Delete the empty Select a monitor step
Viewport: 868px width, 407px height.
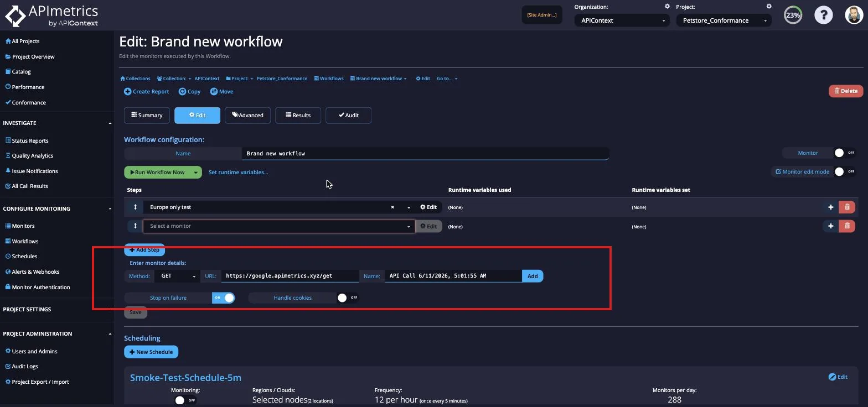(847, 226)
